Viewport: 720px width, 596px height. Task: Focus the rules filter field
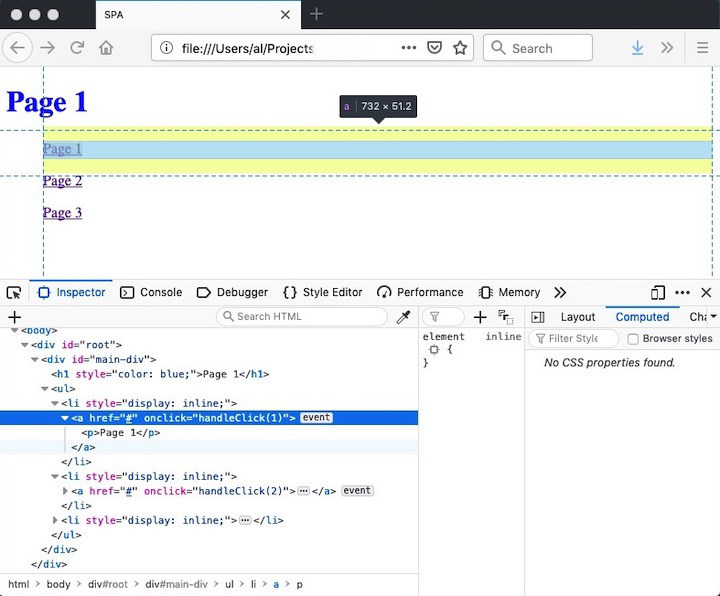[443, 317]
